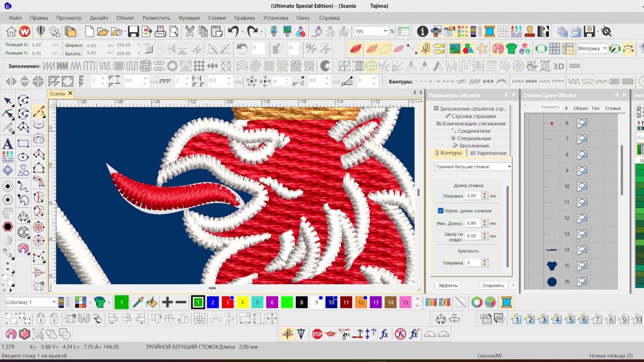Toggle visibility of object 6 in color list
The height and width of the screenshot is (362, 644).
point(582,123)
